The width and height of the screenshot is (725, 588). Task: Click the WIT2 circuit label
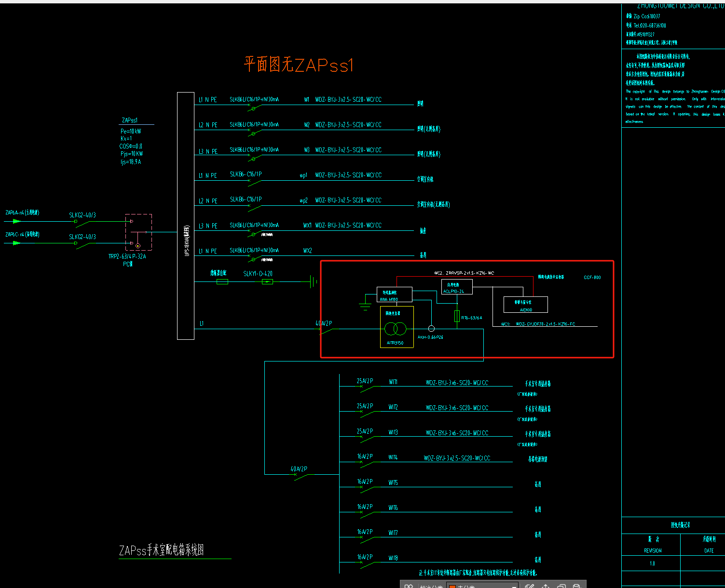393,407
